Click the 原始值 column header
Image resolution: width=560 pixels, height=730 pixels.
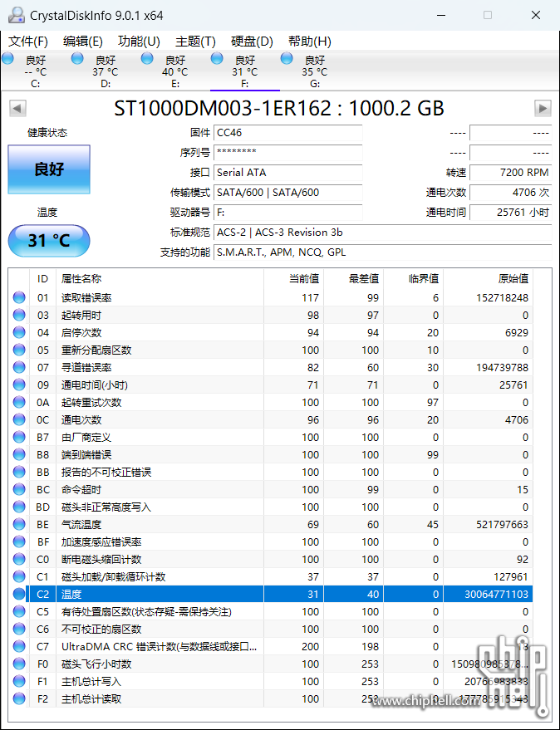(x=488, y=279)
